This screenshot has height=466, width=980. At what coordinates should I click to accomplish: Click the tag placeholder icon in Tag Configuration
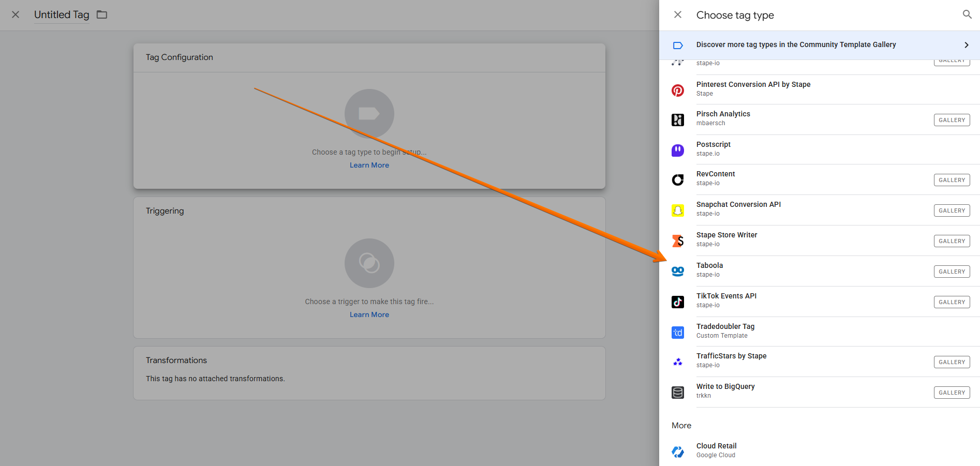pos(369,114)
